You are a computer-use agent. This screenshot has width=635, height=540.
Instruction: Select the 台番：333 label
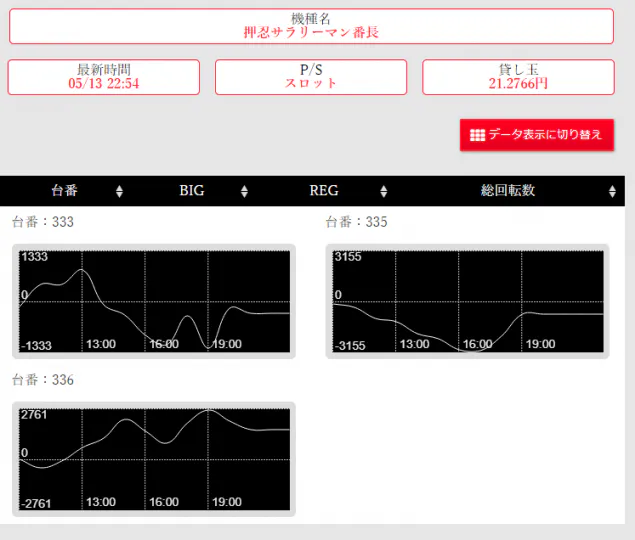[x=43, y=222]
